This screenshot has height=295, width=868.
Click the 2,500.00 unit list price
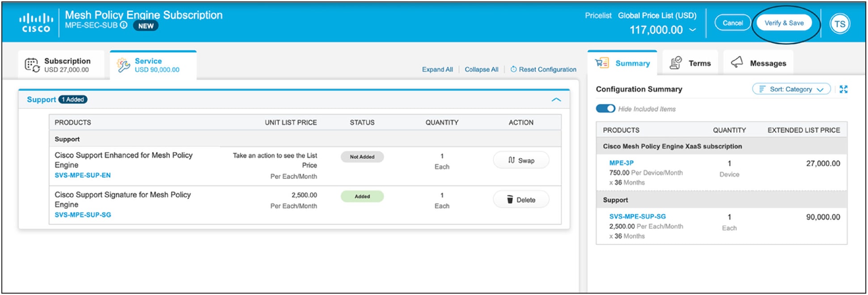[304, 195]
